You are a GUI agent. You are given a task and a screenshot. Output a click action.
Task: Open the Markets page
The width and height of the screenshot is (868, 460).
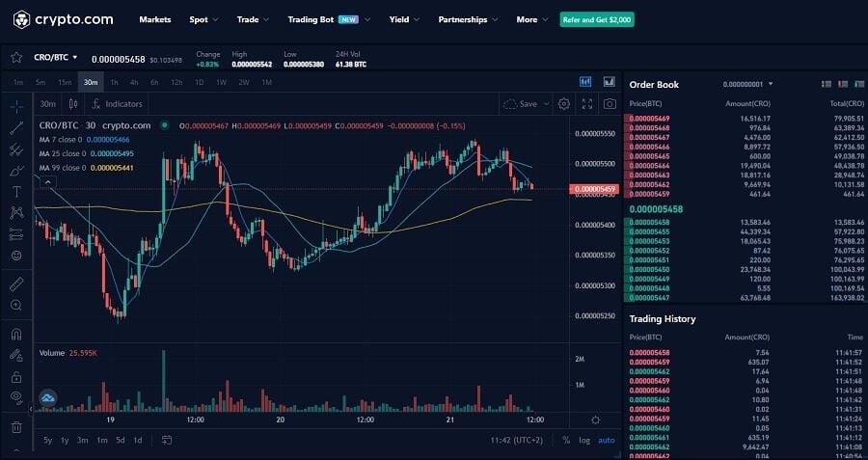pyautogui.click(x=155, y=19)
